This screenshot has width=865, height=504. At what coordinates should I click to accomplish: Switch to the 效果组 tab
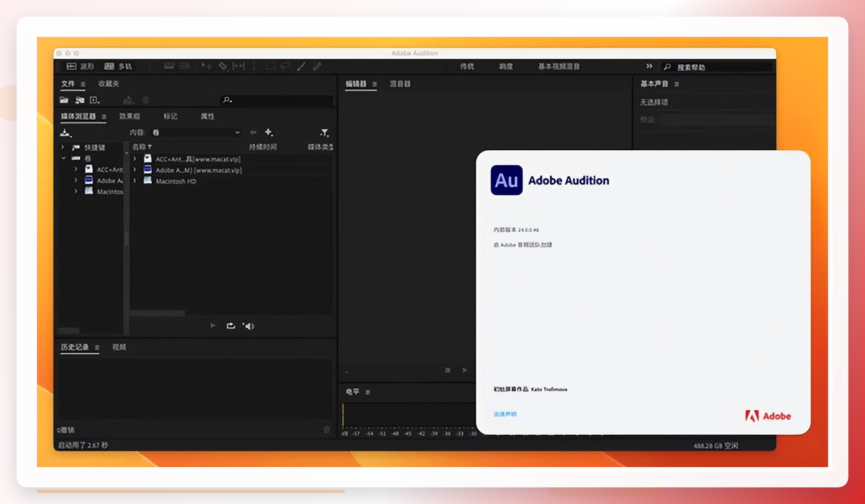click(x=129, y=116)
